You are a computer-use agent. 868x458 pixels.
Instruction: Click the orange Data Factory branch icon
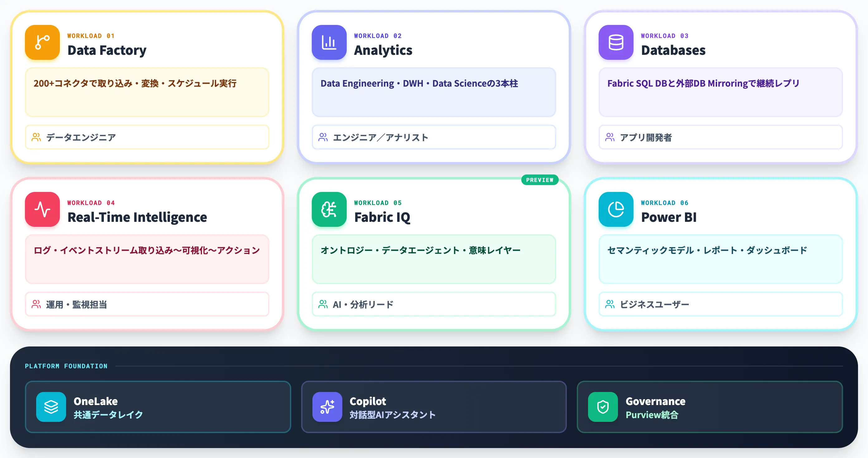click(x=42, y=42)
